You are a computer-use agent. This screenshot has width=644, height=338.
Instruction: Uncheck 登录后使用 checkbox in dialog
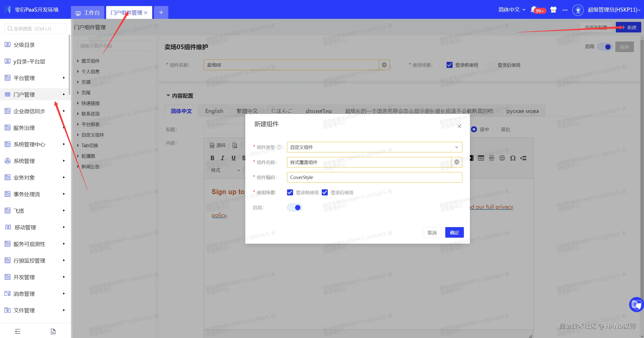325,192
